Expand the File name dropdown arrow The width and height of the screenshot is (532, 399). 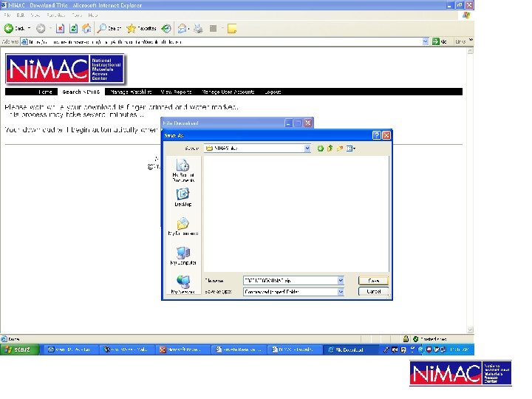point(341,281)
